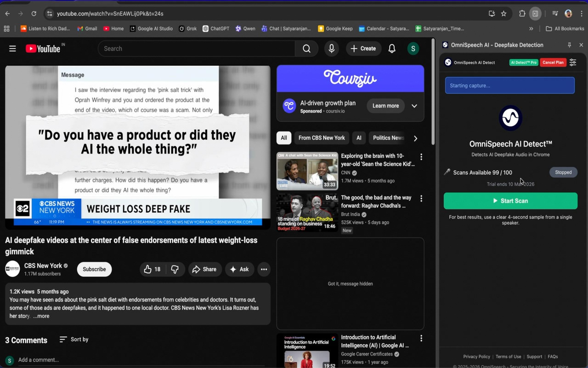Dislike the video with thumbs down
Viewport: 588px width, 368px height.
pyautogui.click(x=175, y=269)
